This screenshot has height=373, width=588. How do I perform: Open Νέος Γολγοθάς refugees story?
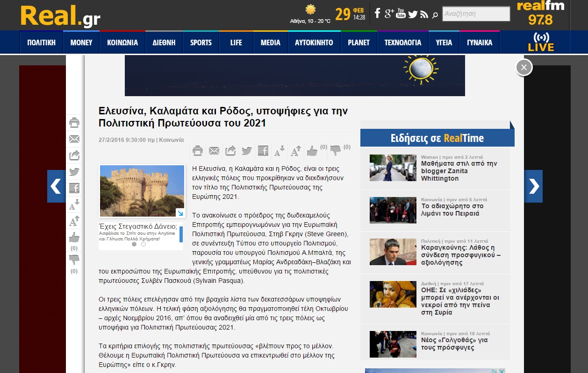pyautogui.click(x=455, y=344)
